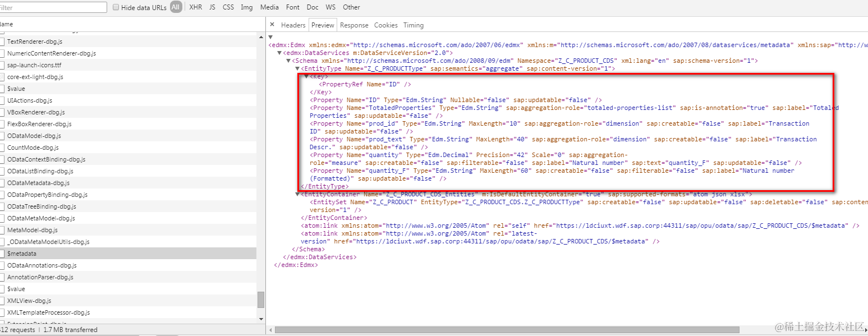Collapse the EntityType Z_C_PRODUCTType node
868x336 pixels.
click(297, 68)
